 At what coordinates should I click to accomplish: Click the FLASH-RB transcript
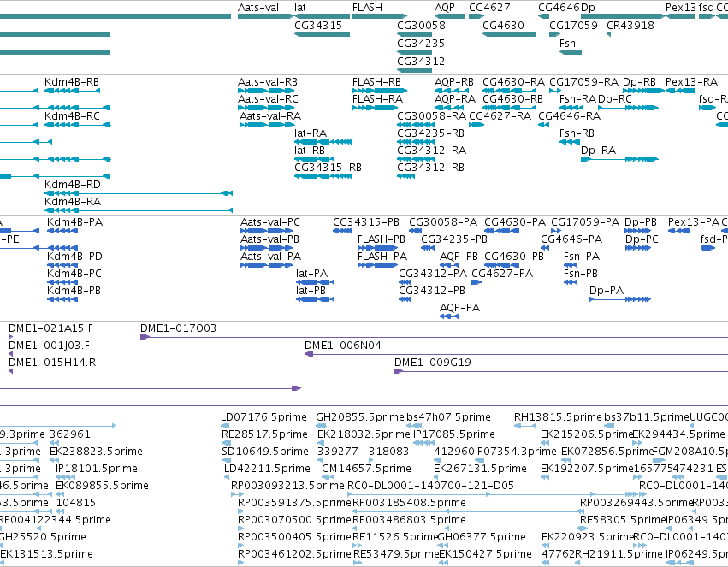379,91
